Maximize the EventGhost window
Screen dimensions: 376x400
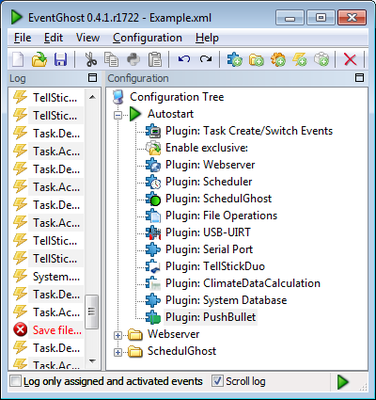[321, 18]
